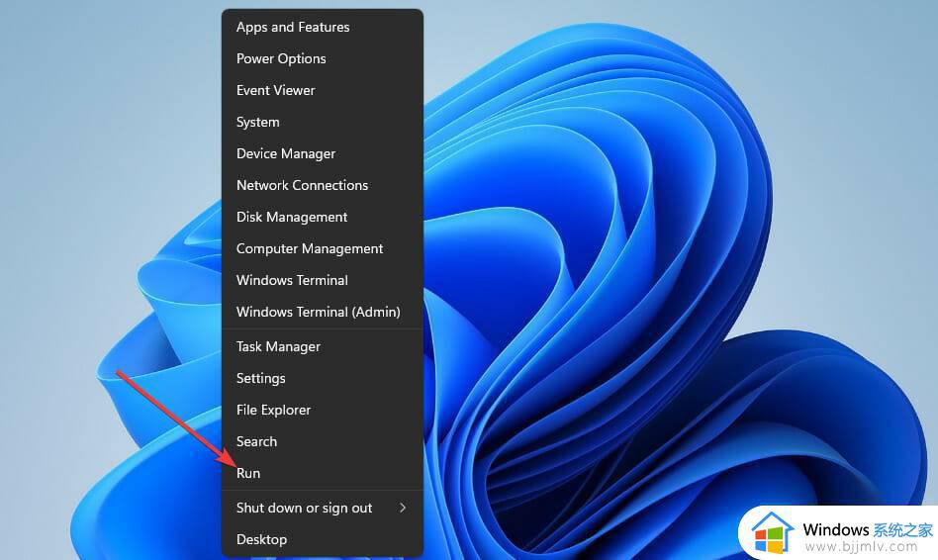Open Settings from the power user menu

323,379
